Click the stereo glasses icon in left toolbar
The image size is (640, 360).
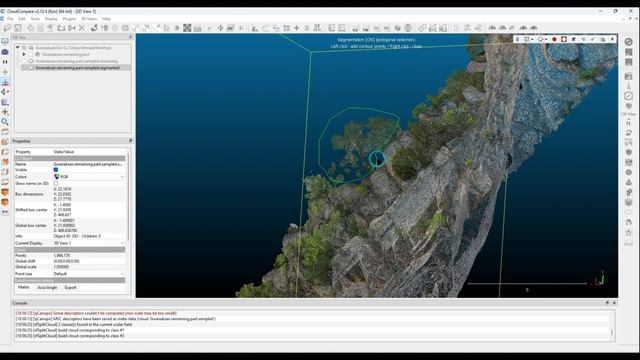[5, 212]
